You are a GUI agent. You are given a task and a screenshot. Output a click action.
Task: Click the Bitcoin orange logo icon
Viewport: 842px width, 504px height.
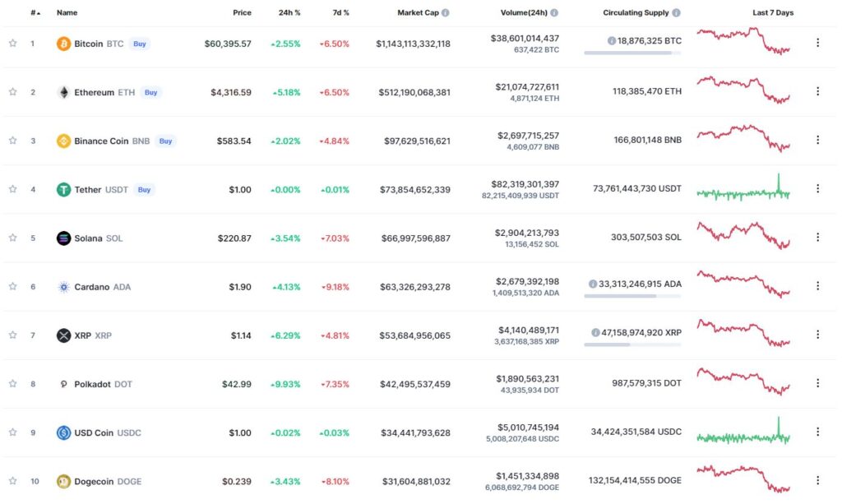point(63,44)
